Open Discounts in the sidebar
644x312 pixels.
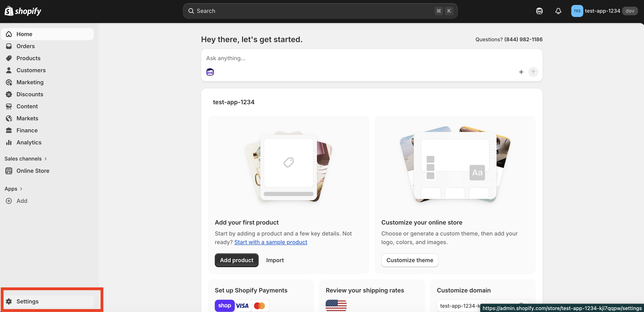coord(47,94)
